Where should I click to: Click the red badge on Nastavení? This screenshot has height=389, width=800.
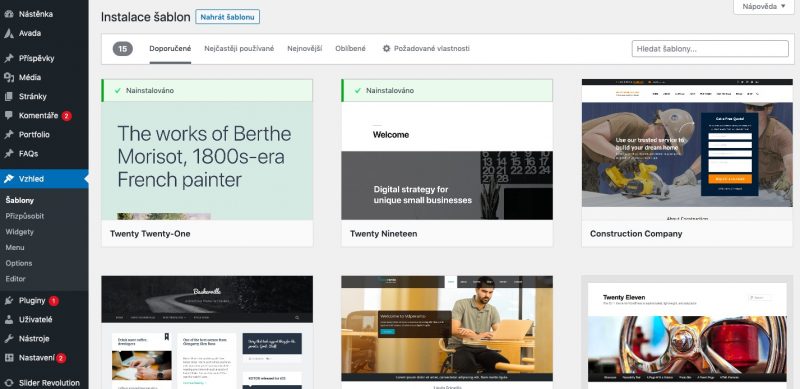(x=61, y=358)
